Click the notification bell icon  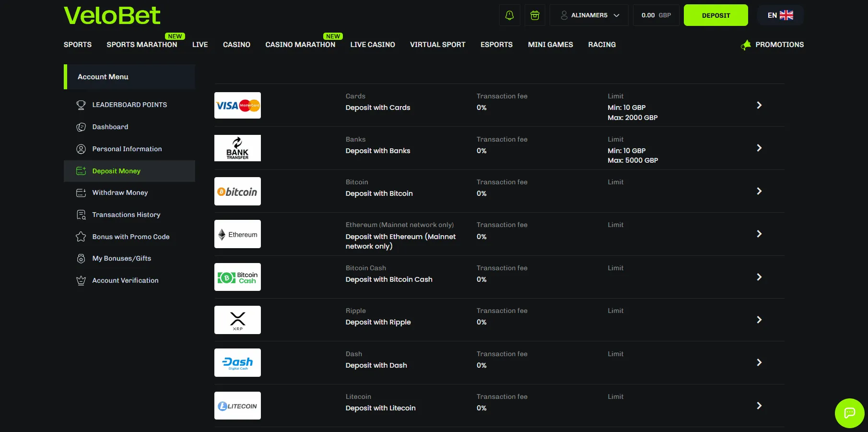tap(509, 15)
